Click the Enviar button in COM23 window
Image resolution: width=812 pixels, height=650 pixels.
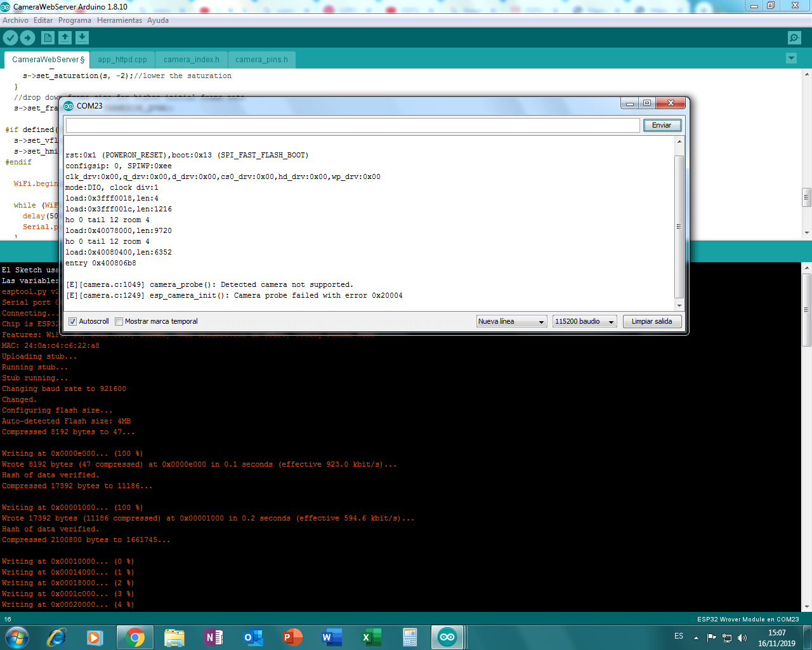[x=662, y=125]
